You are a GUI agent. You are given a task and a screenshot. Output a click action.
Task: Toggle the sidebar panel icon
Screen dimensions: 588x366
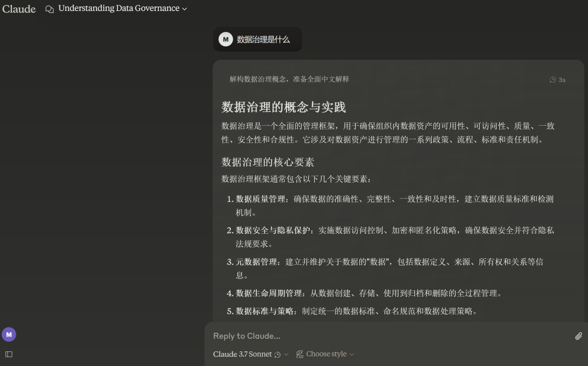tap(9, 354)
